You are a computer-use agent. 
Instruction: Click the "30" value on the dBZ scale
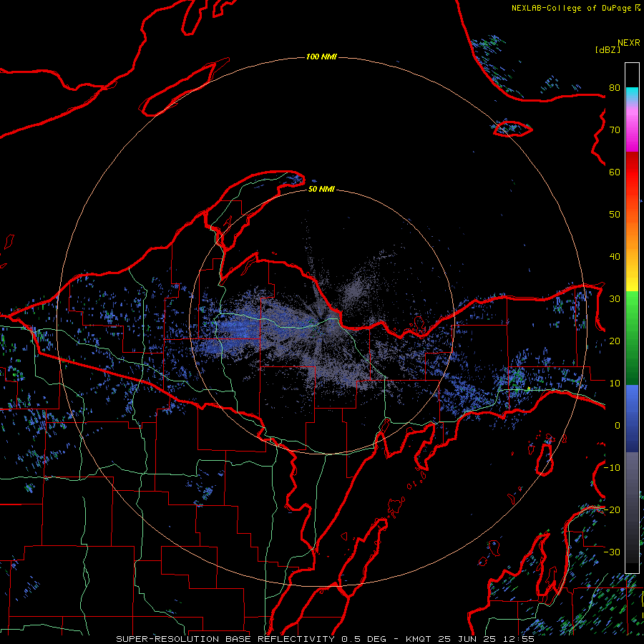click(x=615, y=299)
